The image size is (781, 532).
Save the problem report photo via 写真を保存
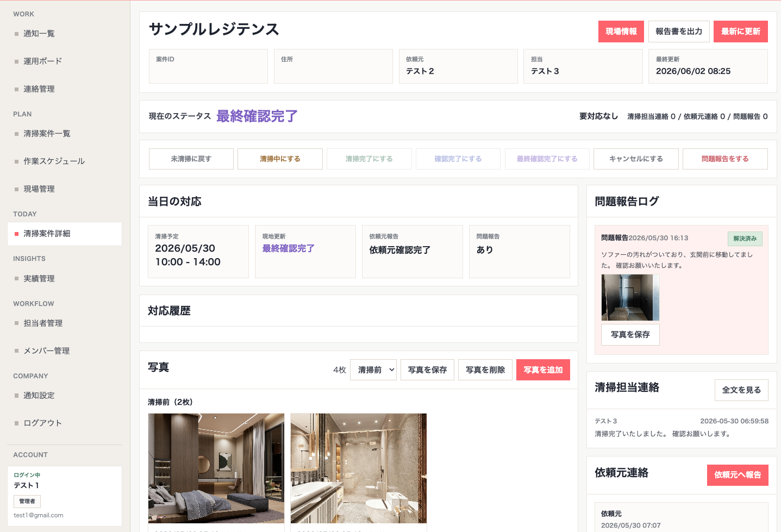point(630,335)
